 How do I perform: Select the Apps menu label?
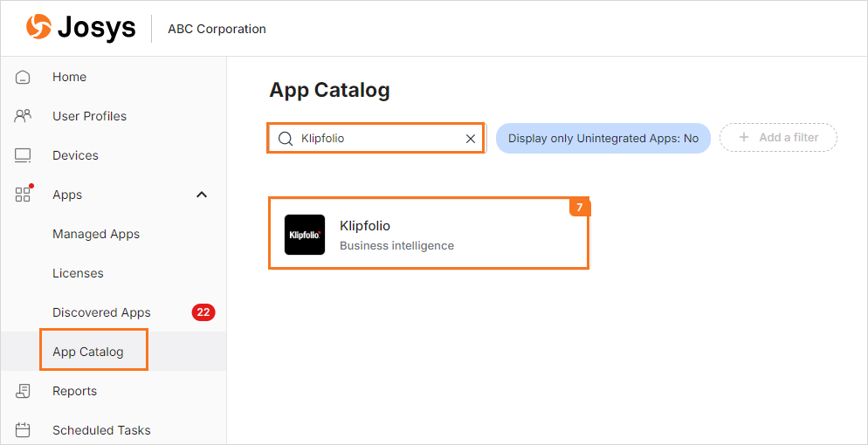click(x=67, y=195)
